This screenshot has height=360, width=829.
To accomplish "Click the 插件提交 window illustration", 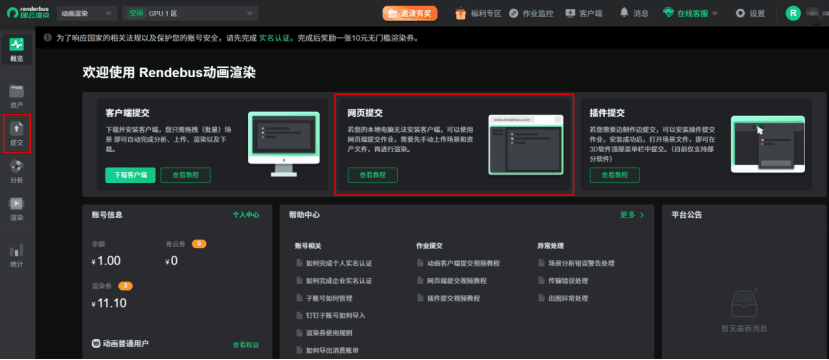I will (x=768, y=144).
